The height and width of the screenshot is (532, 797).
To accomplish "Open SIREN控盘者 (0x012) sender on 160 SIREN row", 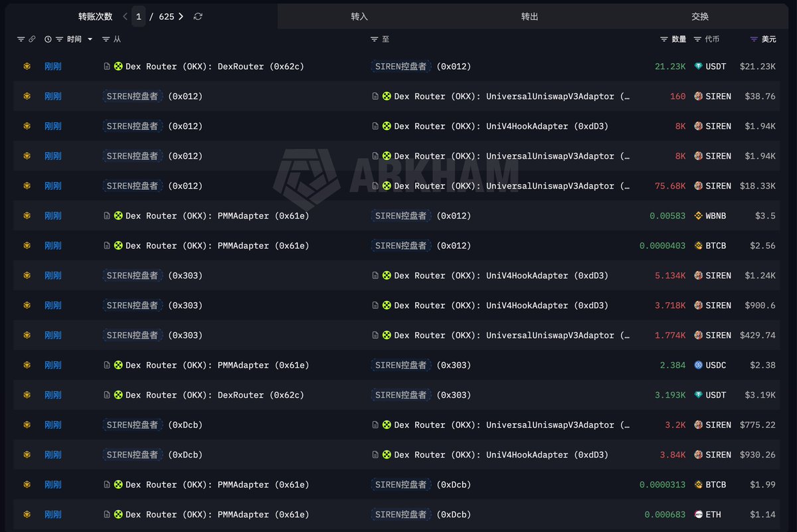I will click(153, 96).
